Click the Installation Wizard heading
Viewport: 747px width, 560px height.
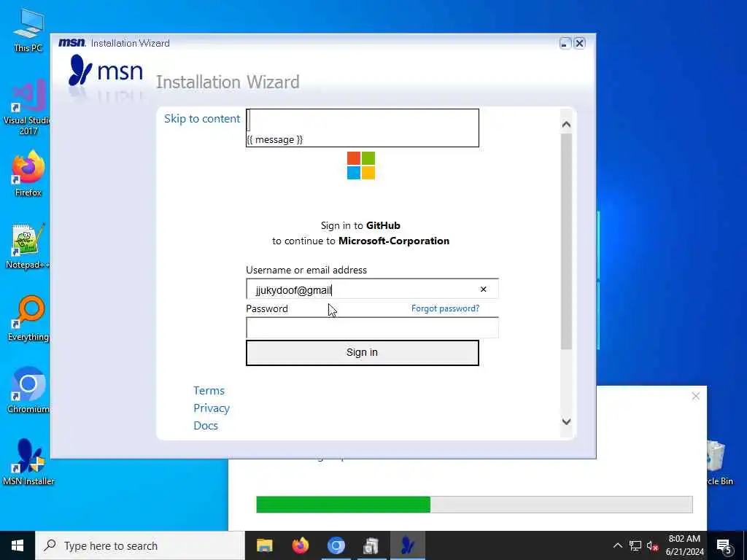[x=228, y=82]
